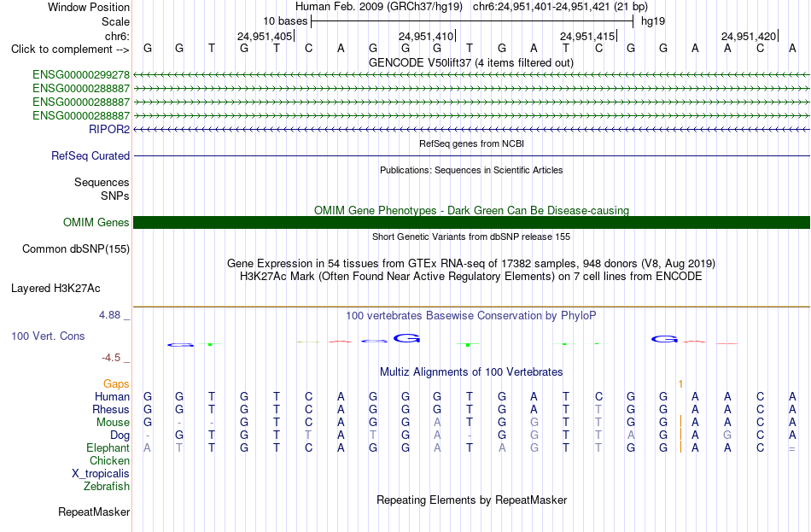This screenshot has width=811, height=532.
Task: Click the Sequences track label
Action: pos(102,183)
